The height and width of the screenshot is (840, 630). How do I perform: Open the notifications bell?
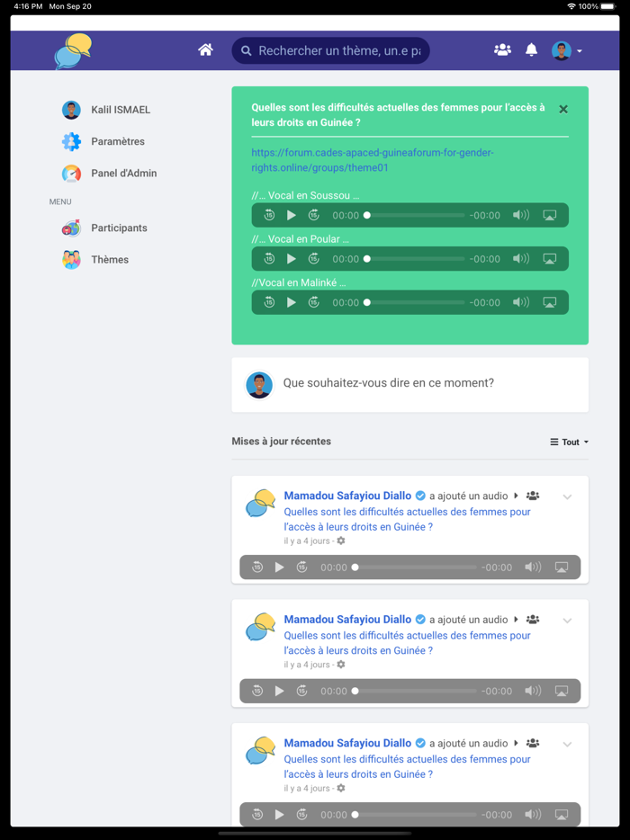[x=531, y=49]
